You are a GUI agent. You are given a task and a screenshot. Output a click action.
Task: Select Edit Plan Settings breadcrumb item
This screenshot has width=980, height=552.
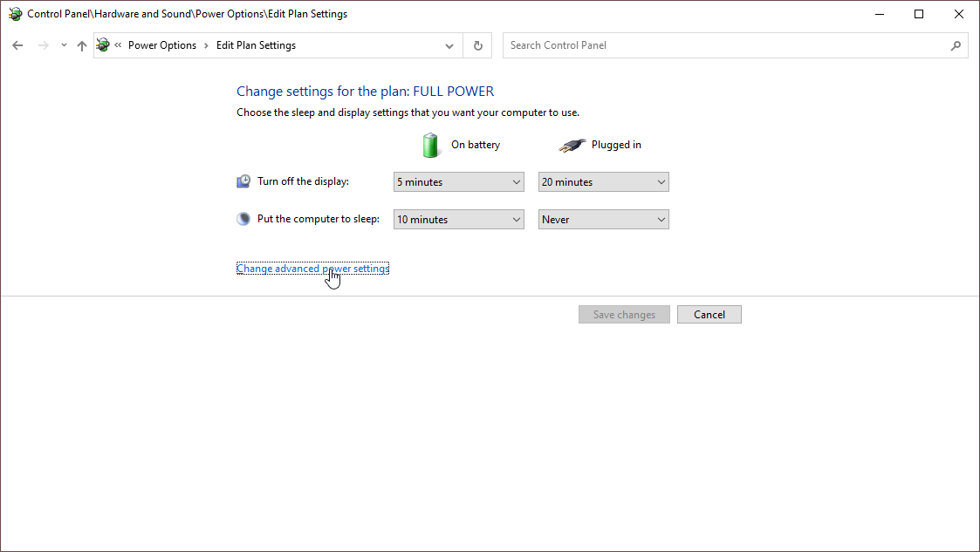[x=256, y=45]
